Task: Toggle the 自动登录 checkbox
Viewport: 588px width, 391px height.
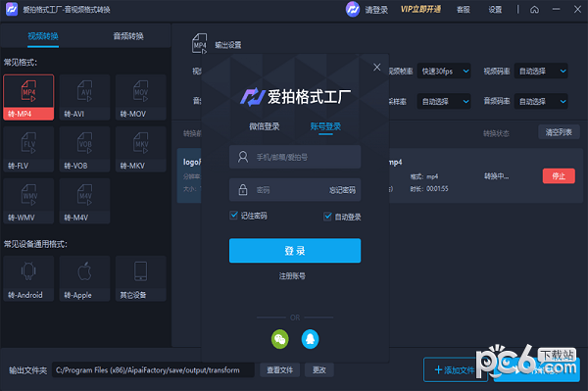Action: tap(327, 217)
